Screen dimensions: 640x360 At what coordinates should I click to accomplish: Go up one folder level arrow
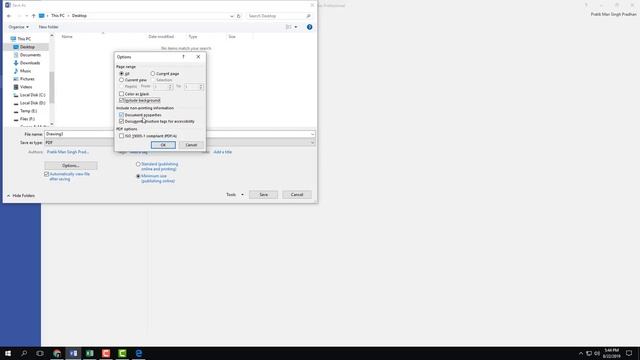click(x=33, y=16)
